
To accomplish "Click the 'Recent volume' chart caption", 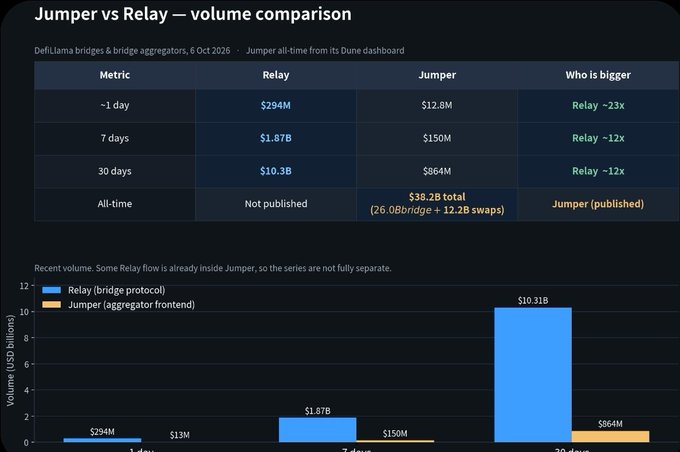I will (212, 268).
